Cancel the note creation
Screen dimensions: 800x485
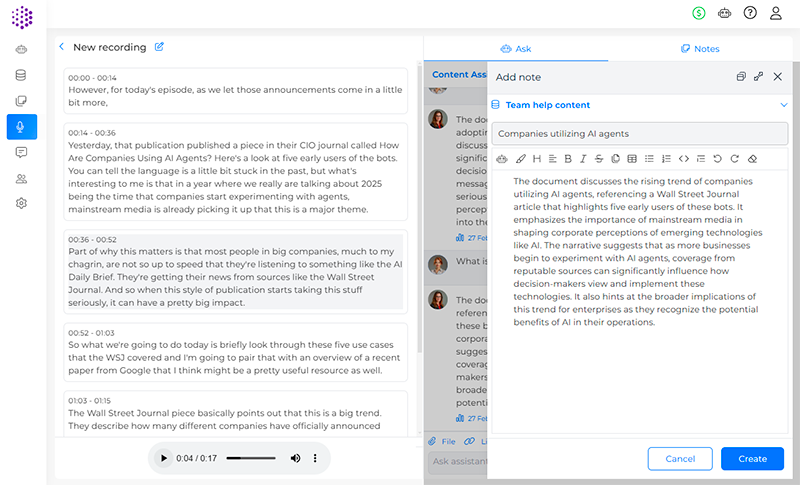tap(680, 458)
